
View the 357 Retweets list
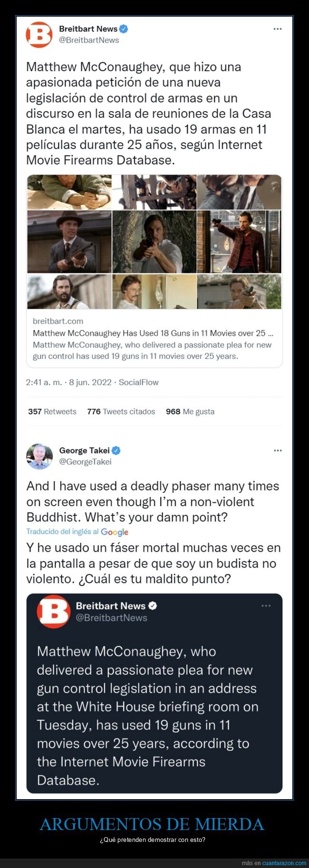pos(52,412)
